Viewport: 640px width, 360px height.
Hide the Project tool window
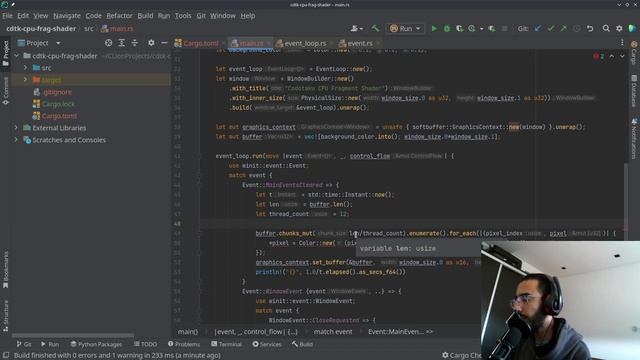coord(164,43)
